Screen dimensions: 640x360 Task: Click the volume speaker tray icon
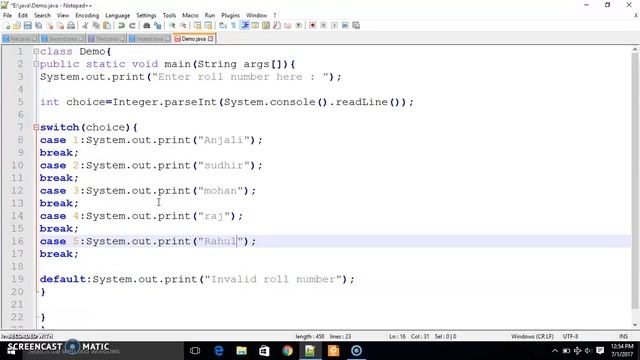coord(588,351)
